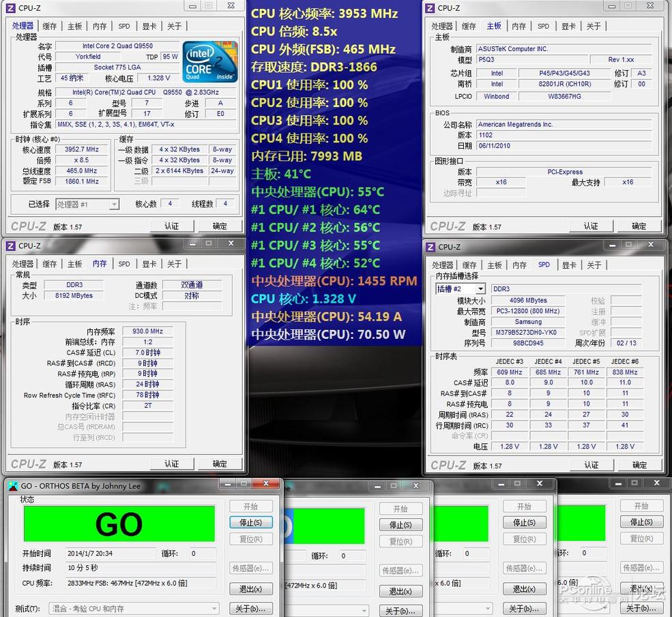This screenshot has height=617, width=672.
Task: Click 停止(S) in the rightmost ORTHOS window
Action: pos(641,522)
